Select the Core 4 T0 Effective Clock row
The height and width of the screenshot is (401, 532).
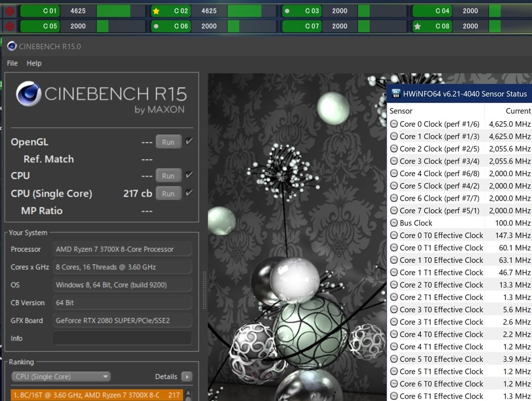pos(459,334)
